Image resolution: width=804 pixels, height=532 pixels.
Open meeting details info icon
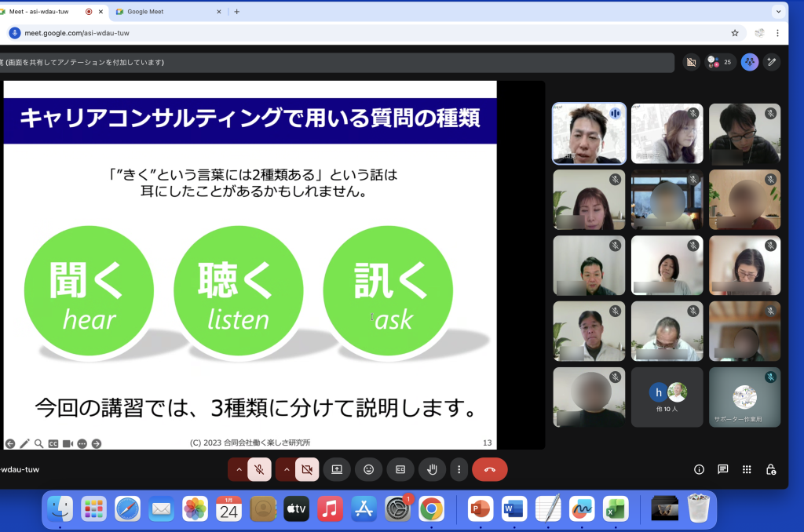pos(699,469)
